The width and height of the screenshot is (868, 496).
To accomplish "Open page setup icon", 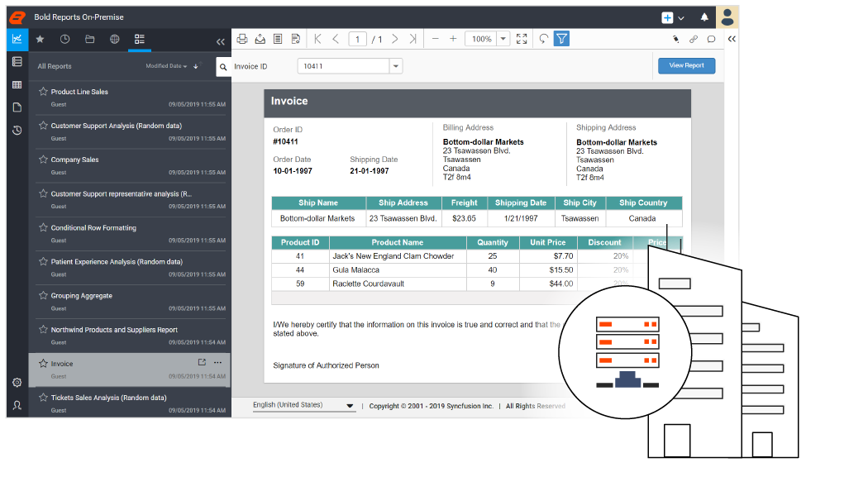I will [x=296, y=39].
